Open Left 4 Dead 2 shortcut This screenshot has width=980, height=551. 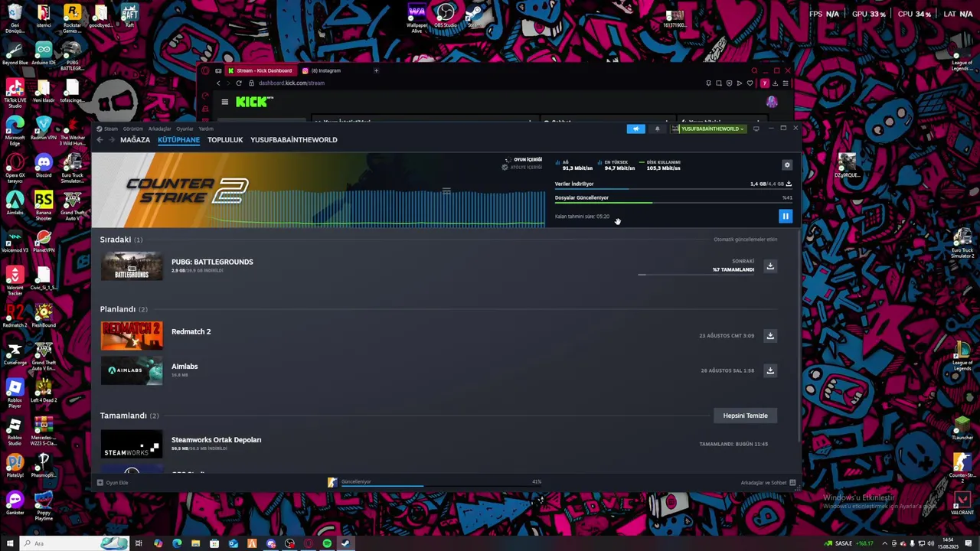44,392
